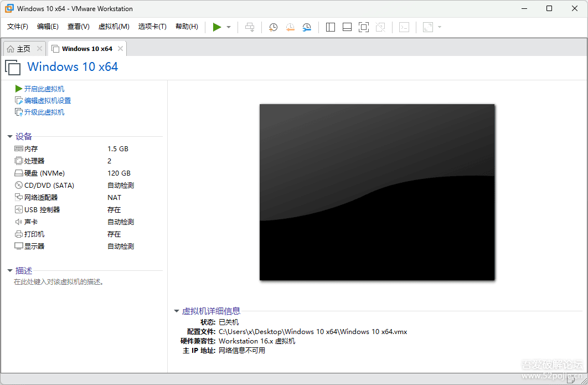This screenshot has width=588, height=385.
Task: Enter full screen mode icon
Action: click(x=364, y=27)
